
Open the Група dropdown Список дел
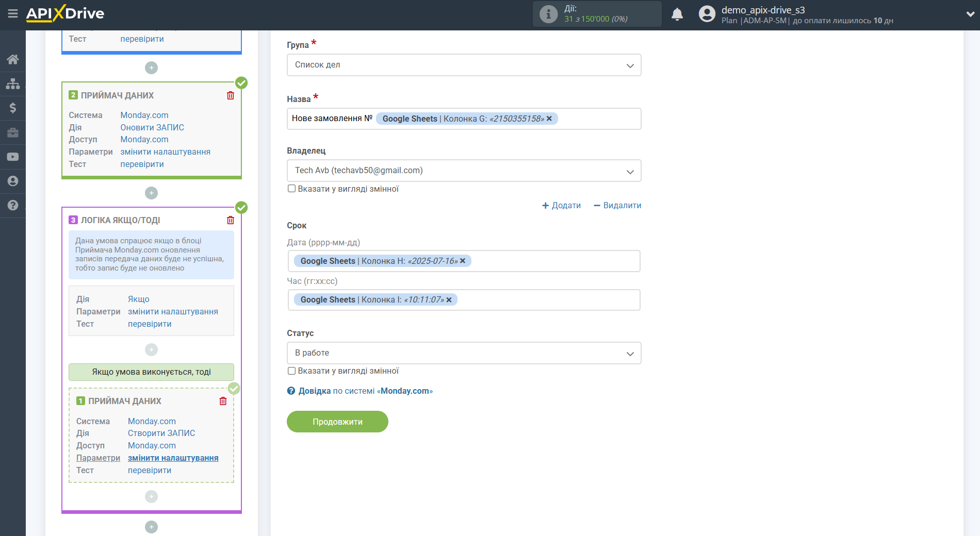pyautogui.click(x=464, y=65)
